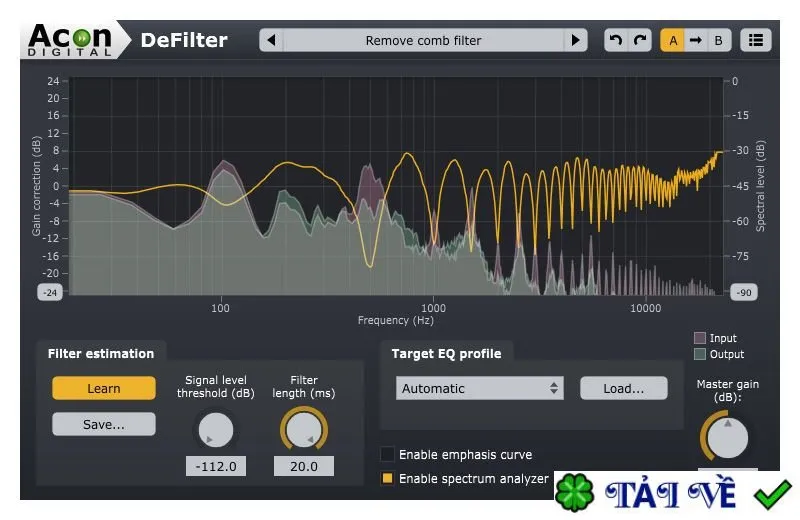Click the Signal level threshold value field
The height and width of the screenshot is (520, 800).
point(216,466)
